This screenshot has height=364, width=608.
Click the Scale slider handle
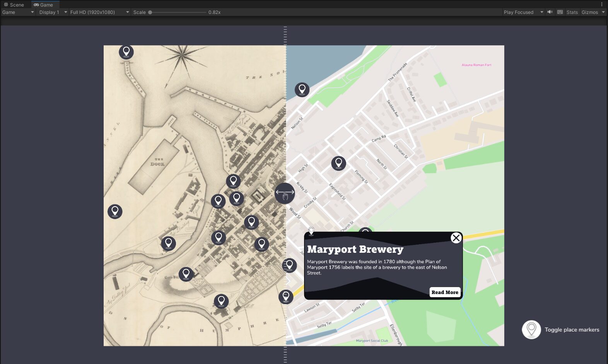coord(150,12)
